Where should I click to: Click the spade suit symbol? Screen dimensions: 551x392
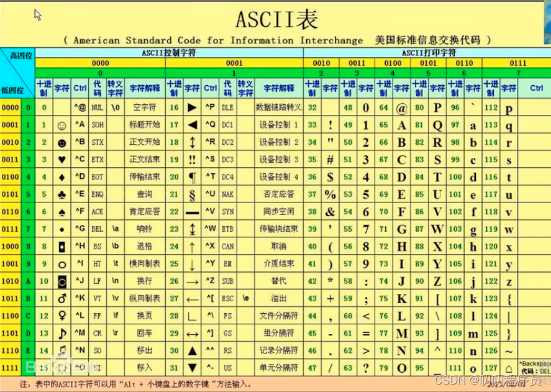(62, 212)
